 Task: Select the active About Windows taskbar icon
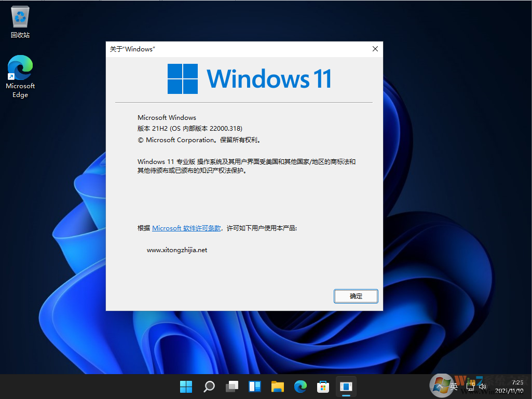346,387
